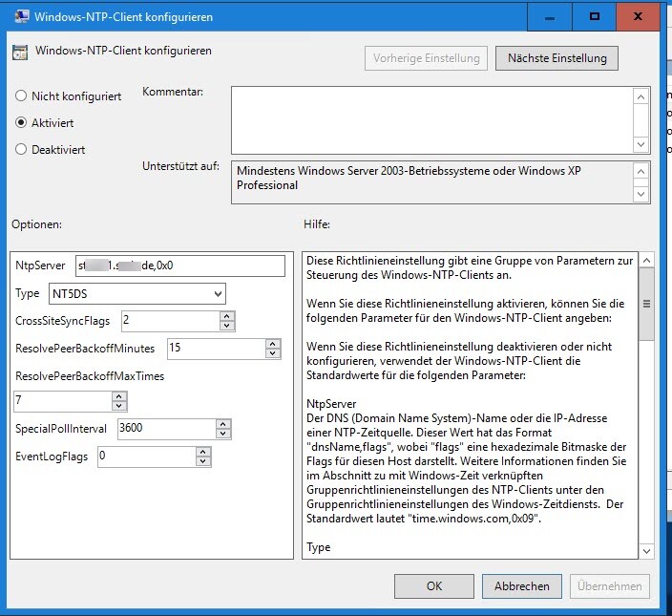Viewport: 672px width, 616px height.
Task: Click the CrossSiteSyncFlags label
Action: tap(63, 321)
